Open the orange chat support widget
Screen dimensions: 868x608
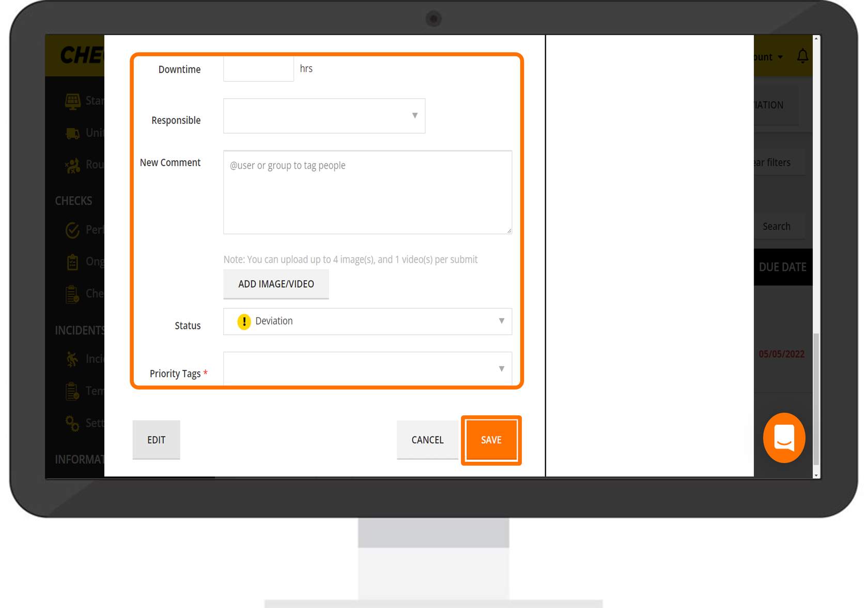point(784,438)
